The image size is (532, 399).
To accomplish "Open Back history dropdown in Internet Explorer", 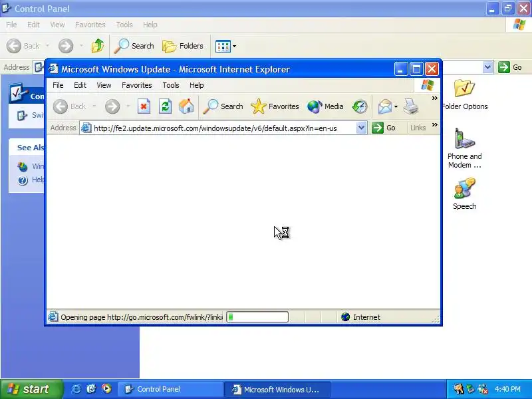I will 94,106.
